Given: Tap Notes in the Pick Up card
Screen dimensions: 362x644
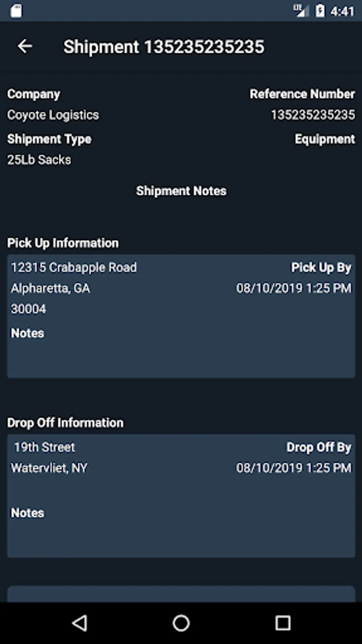Looking at the screenshot, I should tap(27, 333).
